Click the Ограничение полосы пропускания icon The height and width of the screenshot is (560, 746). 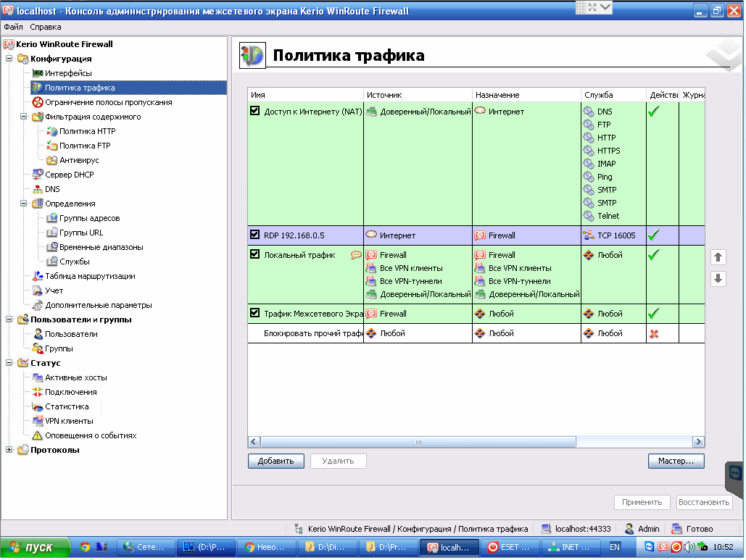[x=38, y=102]
